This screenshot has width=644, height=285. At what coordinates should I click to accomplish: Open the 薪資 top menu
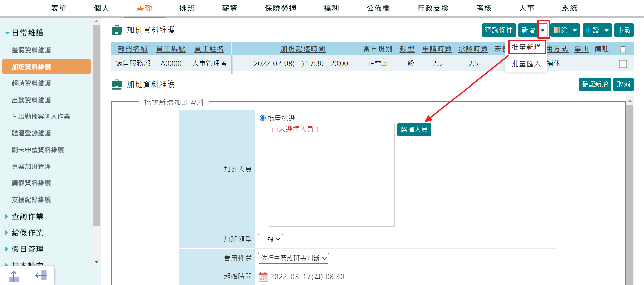click(x=230, y=8)
